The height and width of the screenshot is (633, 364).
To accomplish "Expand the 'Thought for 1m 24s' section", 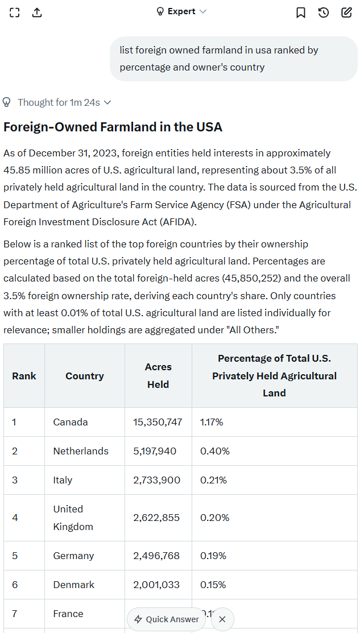I will pos(64,102).
